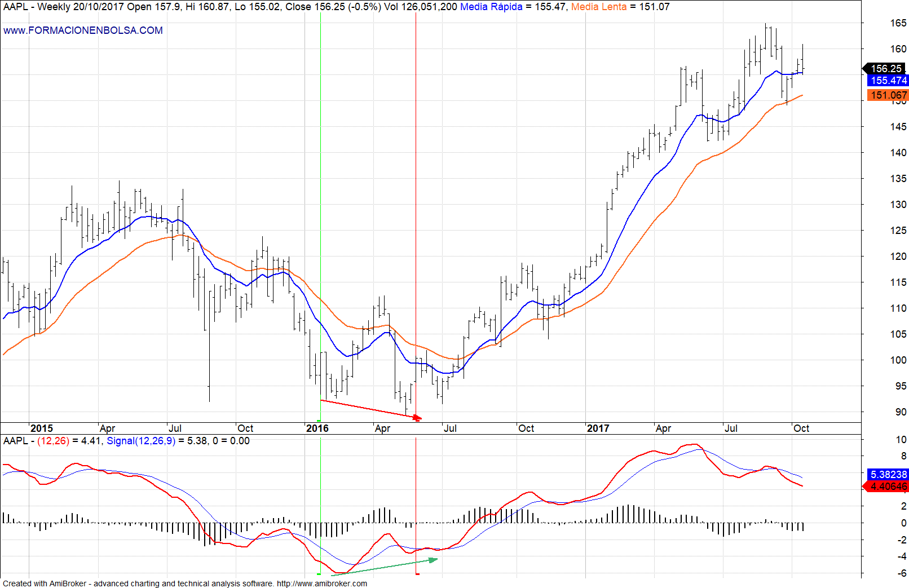This screenshot has height=588, width=909.
Task: Click the red divergence arrowhead on price chart
Action: (x=417, y=418)
